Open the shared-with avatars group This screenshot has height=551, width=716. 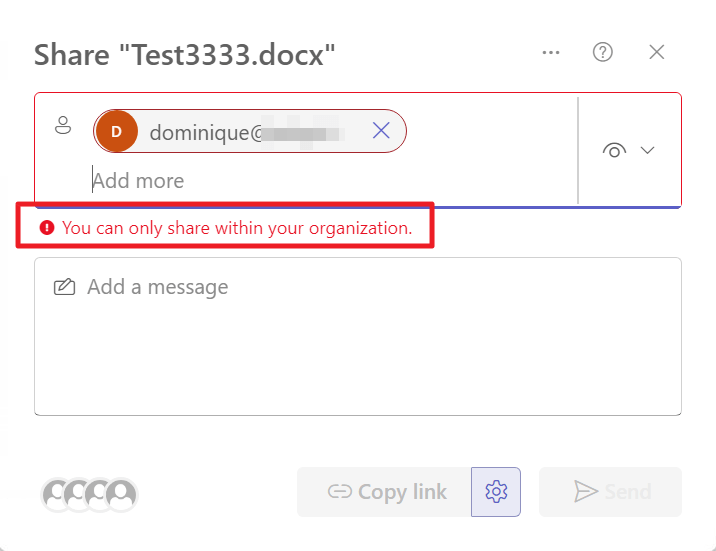coord(89,493)
